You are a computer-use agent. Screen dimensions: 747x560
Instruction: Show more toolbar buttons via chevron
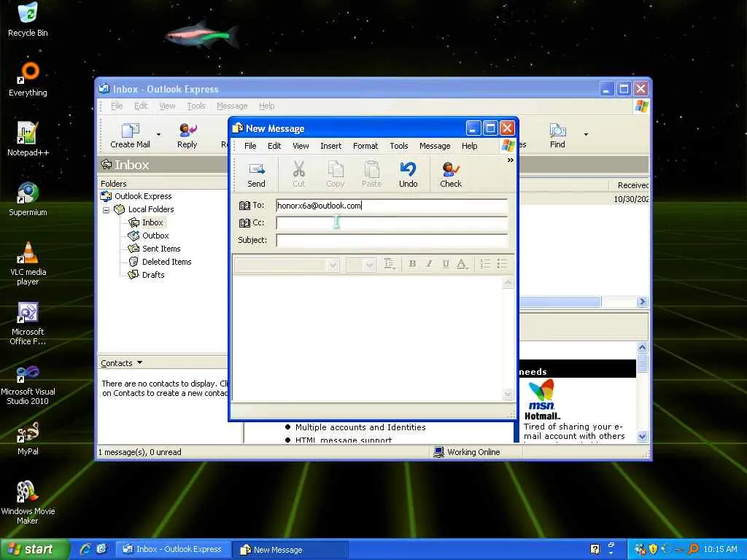(x=510, y=160)
